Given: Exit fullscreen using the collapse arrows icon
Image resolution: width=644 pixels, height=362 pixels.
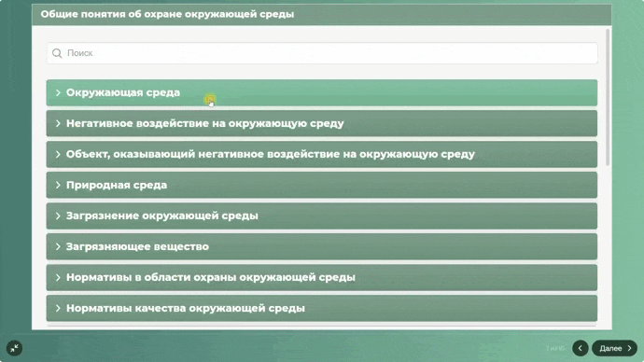Looking at the screenshot, I should 14,348.
